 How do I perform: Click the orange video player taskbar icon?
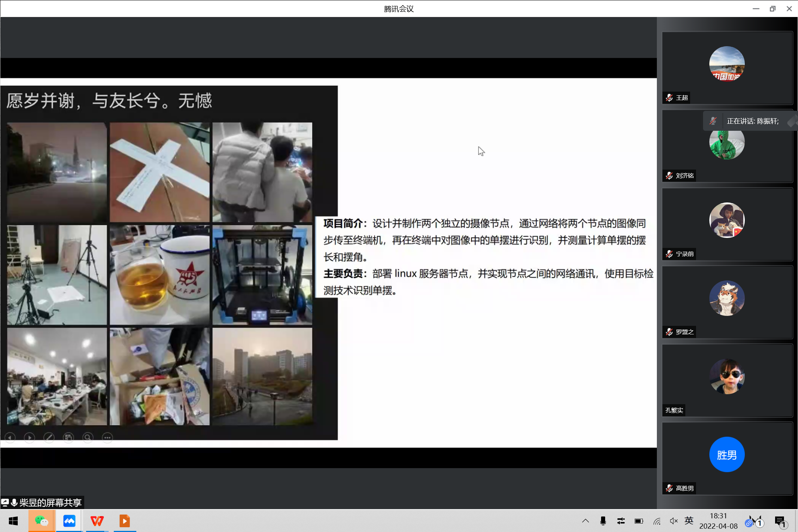click(125, 521)
